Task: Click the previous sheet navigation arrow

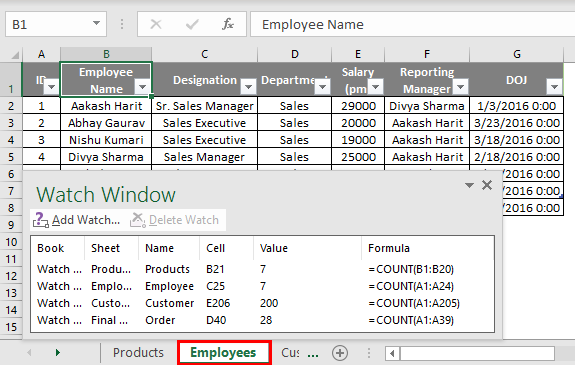Action: click(x=29, y=353)
